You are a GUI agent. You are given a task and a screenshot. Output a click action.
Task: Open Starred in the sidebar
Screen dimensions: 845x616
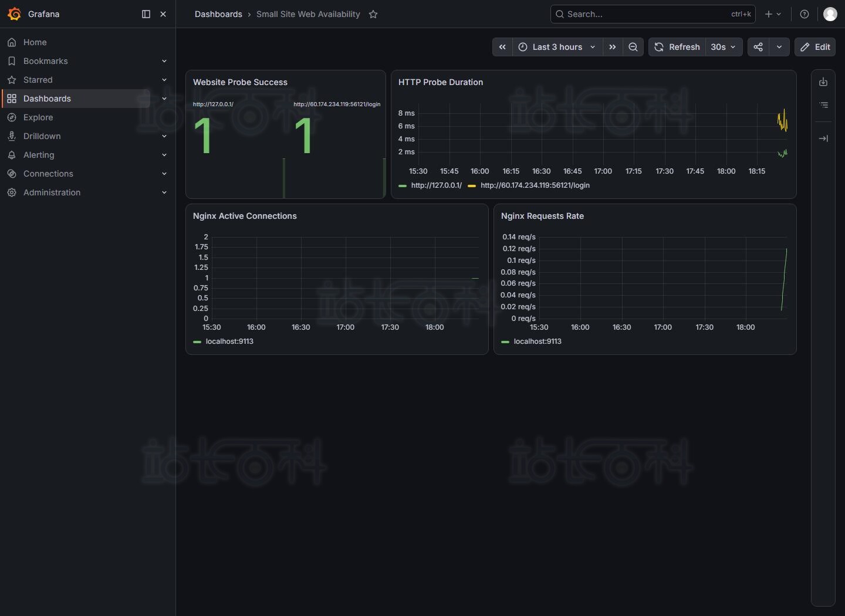(x=38, y=80)
